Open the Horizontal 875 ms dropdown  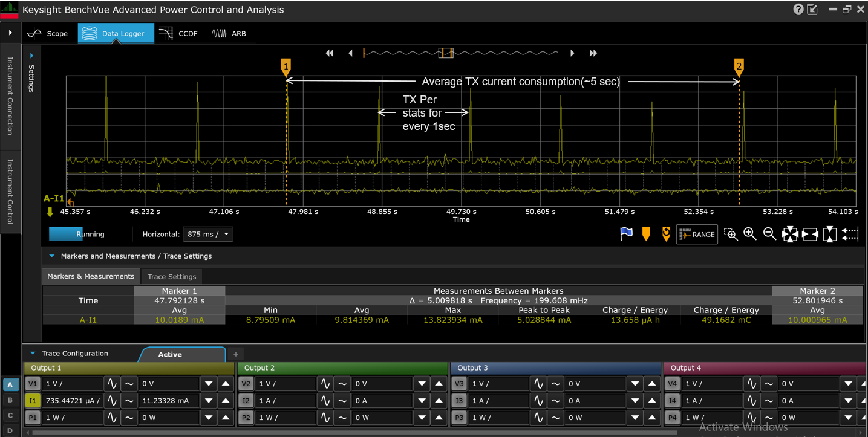[x=207, y=234]
